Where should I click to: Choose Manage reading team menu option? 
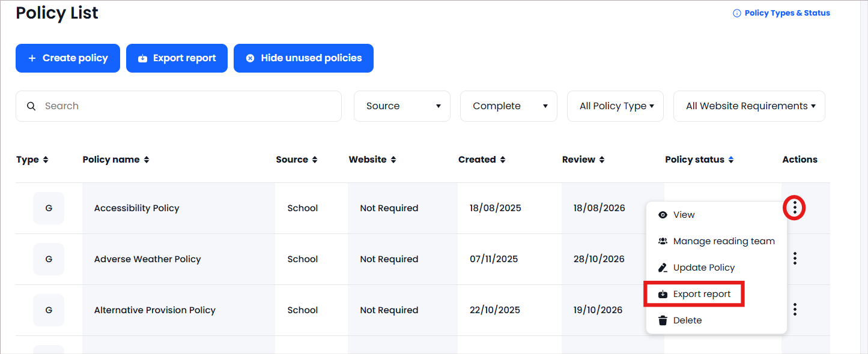click(723, 241)
